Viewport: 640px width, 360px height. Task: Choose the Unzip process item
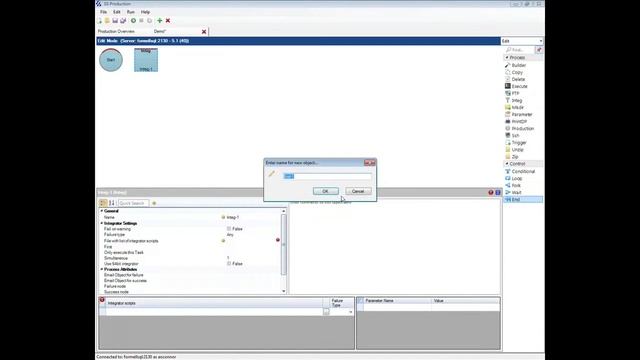[x=516, y=150]
